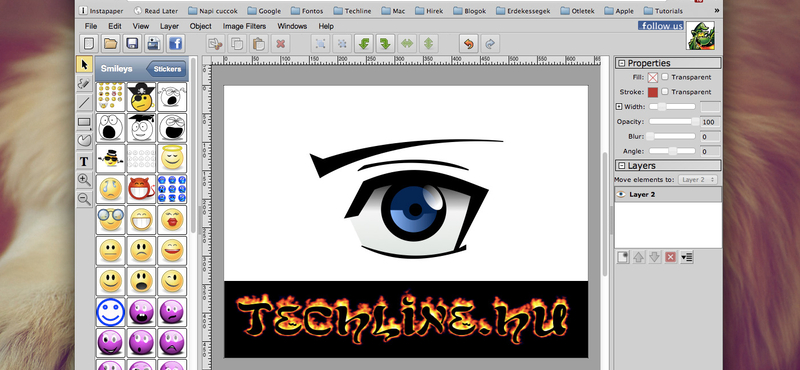Open the Move elements to dropdown
This screenshot has height=370, width=800.
tap(698, 180)
